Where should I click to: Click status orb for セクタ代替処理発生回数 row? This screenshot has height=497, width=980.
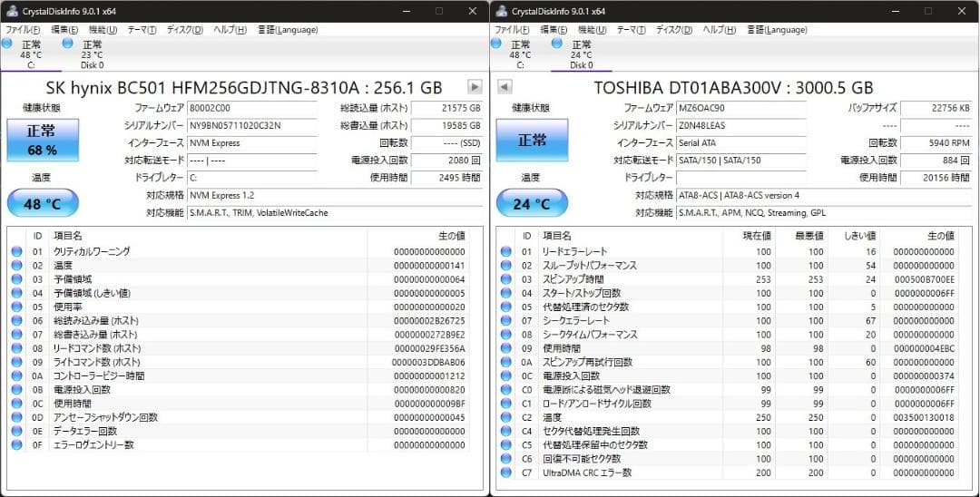point(505,431)
